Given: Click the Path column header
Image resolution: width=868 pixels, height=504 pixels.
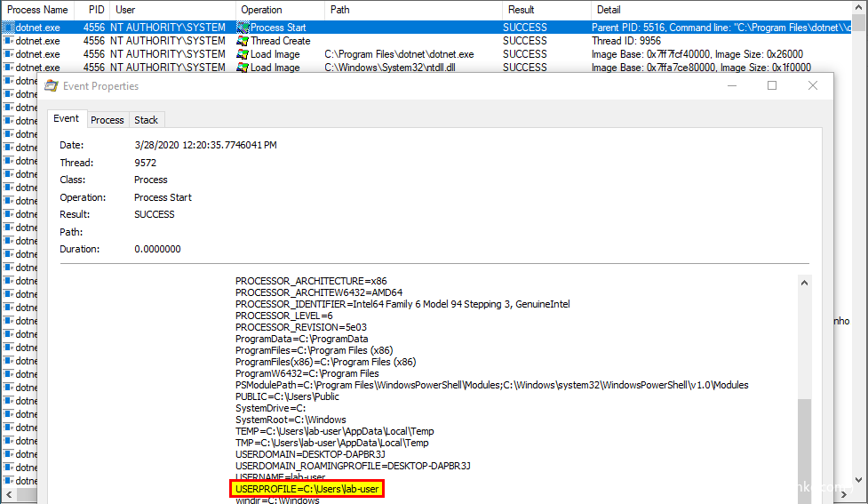Looking at the screenshot, I should [339, 10].
